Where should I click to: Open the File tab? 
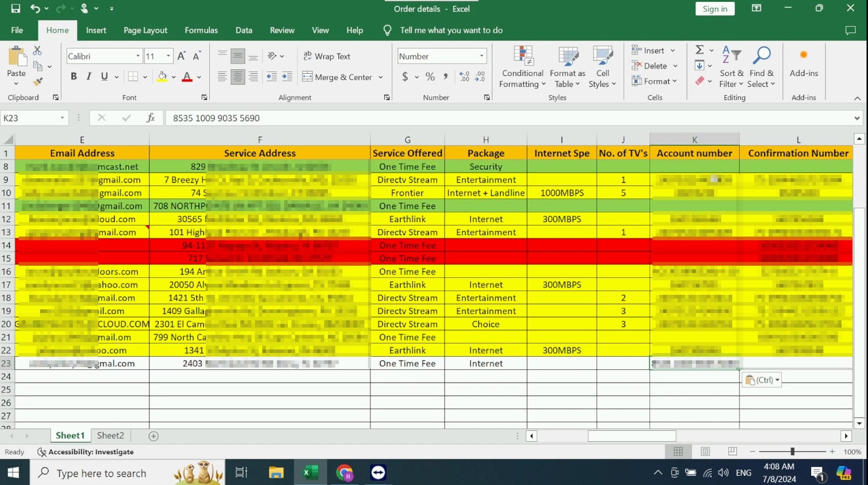[17, 30]
